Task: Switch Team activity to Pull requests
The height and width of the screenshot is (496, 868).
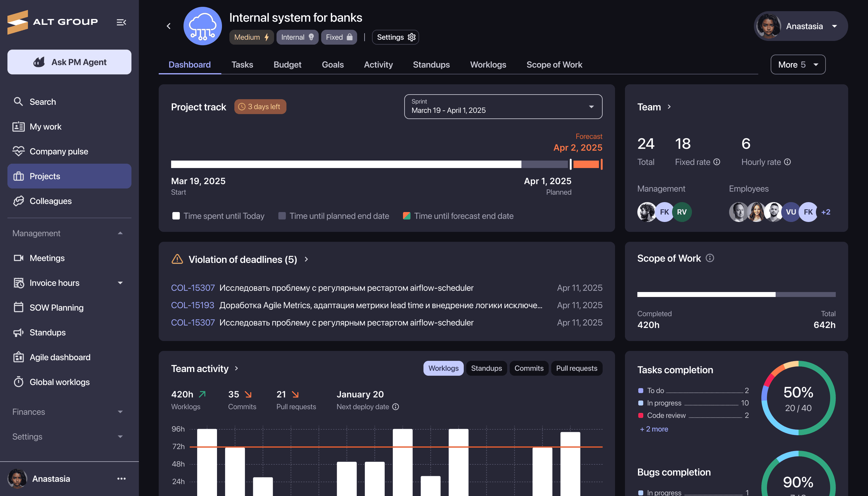Action: (576, 368)
